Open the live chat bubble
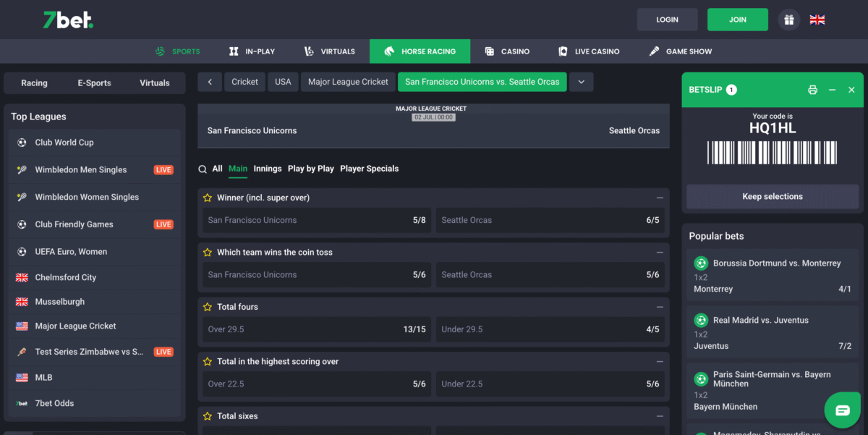The height and width of the screenshot is (435, 868). pos(843,410)
